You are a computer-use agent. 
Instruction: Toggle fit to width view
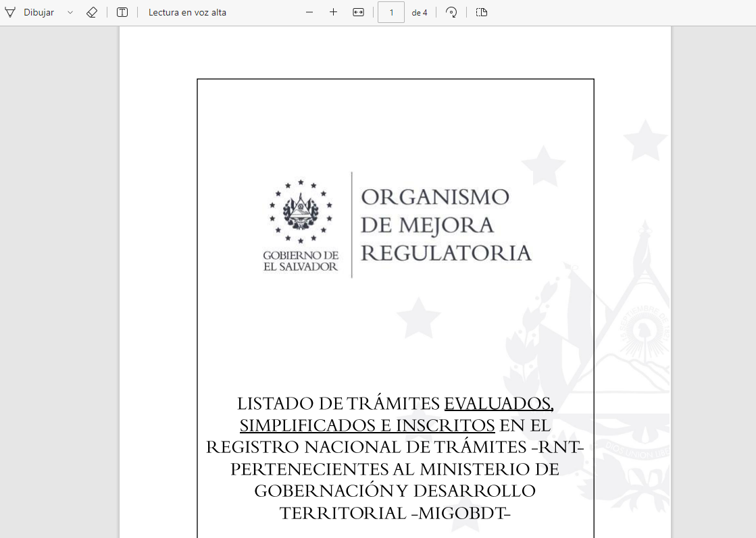pos(358,13)
